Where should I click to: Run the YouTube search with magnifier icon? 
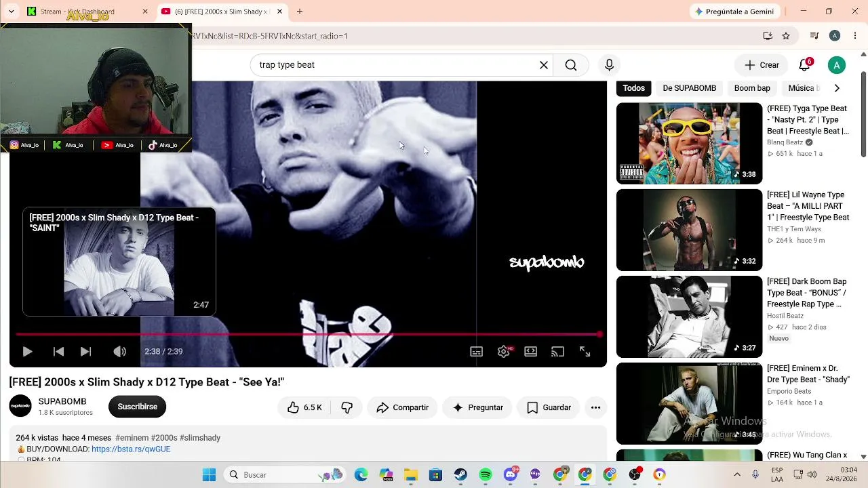[571, 65]
